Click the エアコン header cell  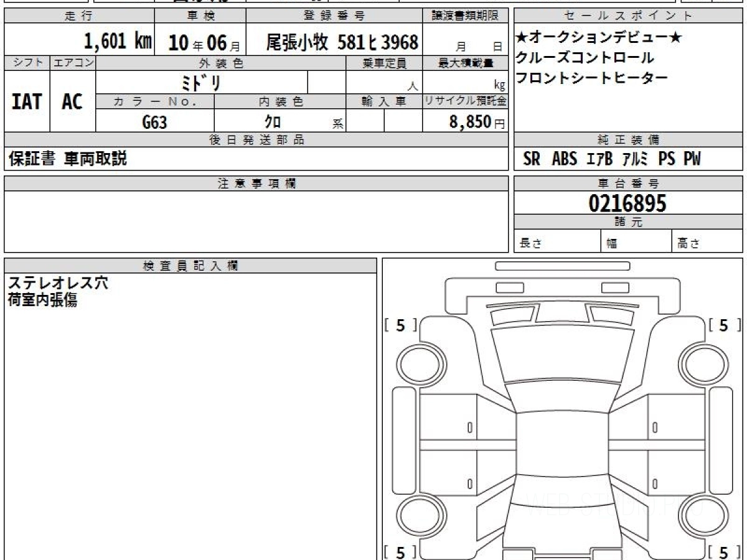tap(73, 63)
